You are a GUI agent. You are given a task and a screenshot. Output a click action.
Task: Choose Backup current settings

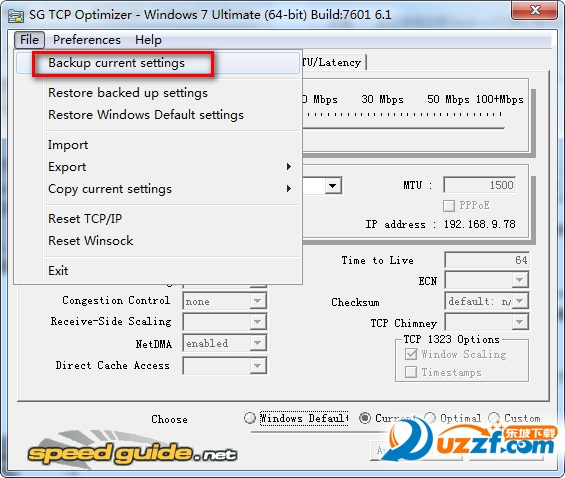157,63
